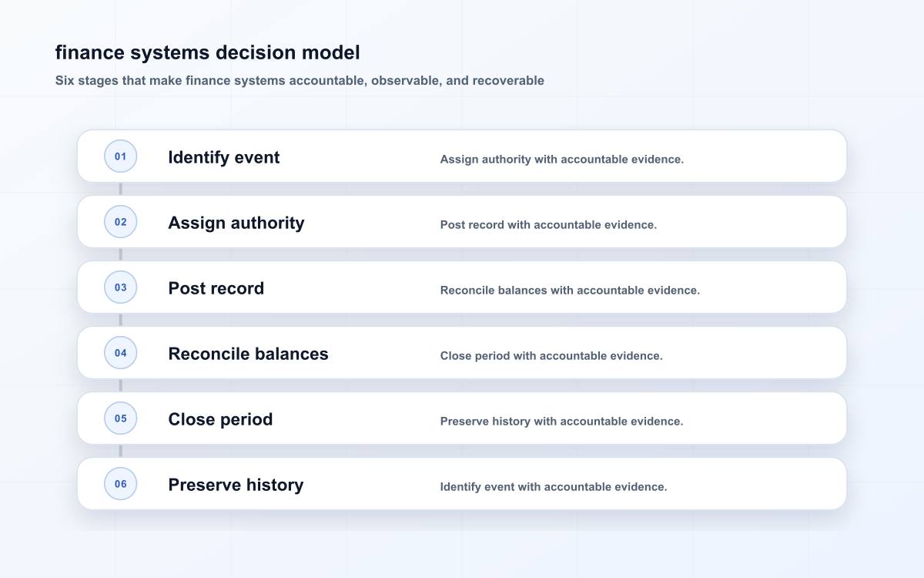This screenshot has height=578, width=924.
Task: Click the 02 step number badge
Action: (120, 222)
